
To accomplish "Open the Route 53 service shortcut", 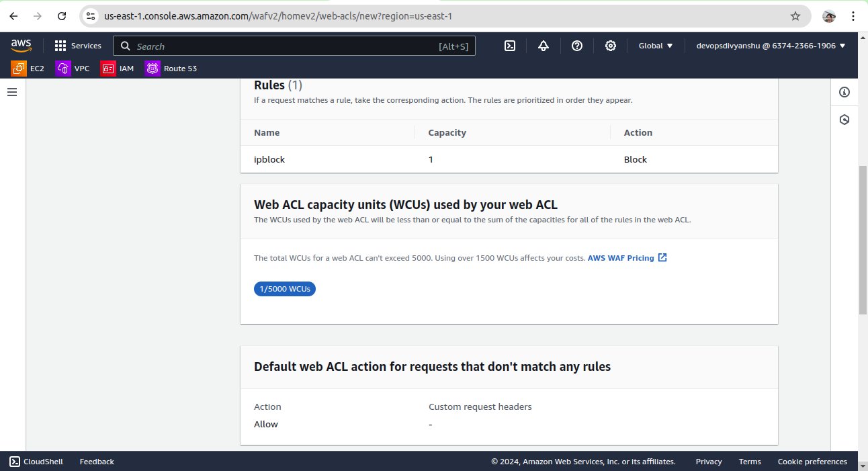I will [171, 69].
